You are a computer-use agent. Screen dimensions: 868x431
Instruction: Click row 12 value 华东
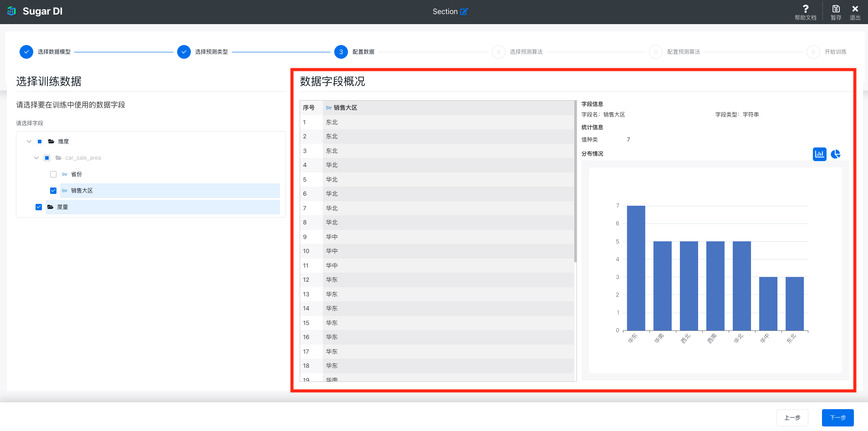coord(332,280)
